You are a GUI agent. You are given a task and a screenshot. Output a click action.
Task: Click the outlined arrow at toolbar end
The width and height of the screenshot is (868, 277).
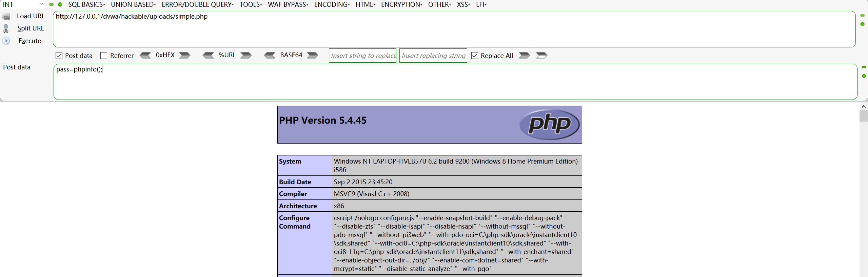coord(542,55)
